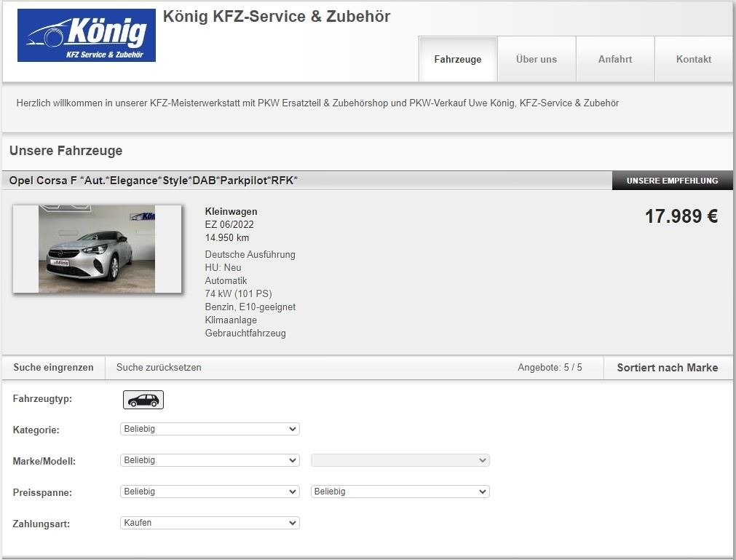Open the disabled Modell dropdown

400,461
